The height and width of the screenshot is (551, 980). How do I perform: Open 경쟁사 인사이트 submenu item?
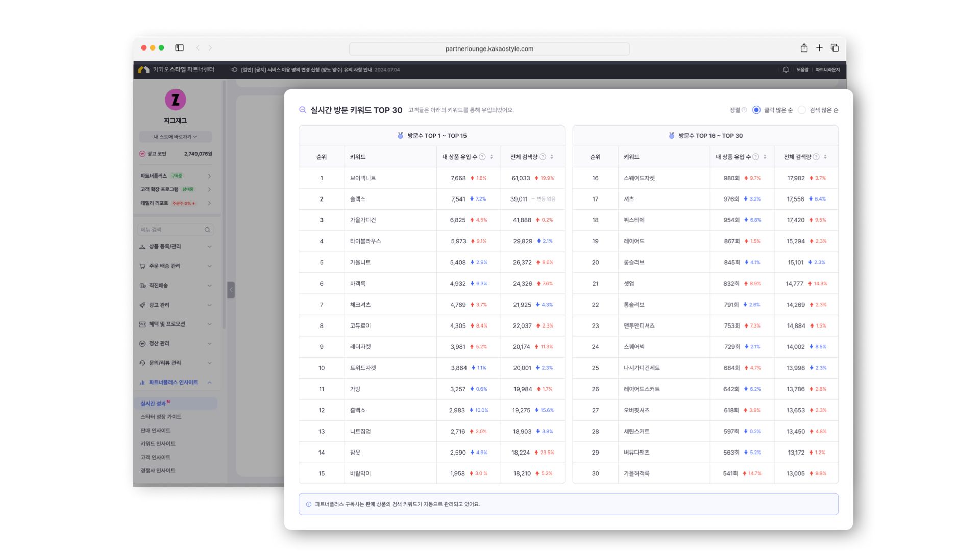(x=158, y=471)
